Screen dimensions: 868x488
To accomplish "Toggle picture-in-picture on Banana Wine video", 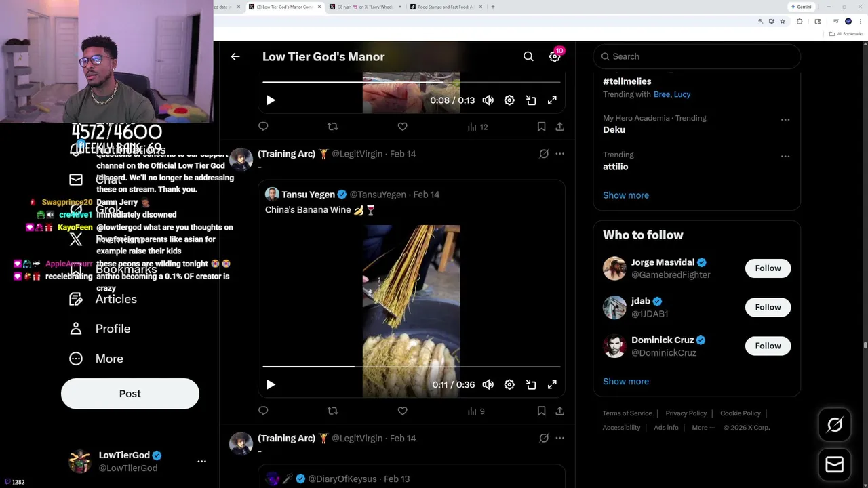I will (531, 384).
